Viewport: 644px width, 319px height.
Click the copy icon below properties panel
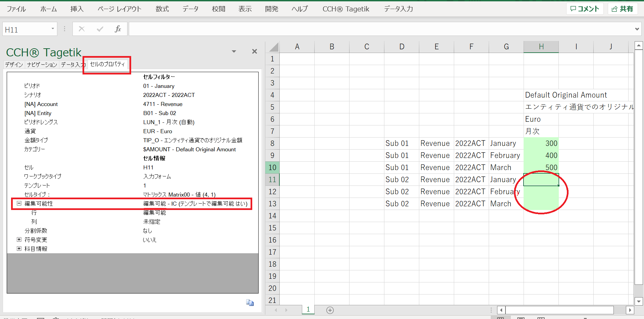pos(250,303)
